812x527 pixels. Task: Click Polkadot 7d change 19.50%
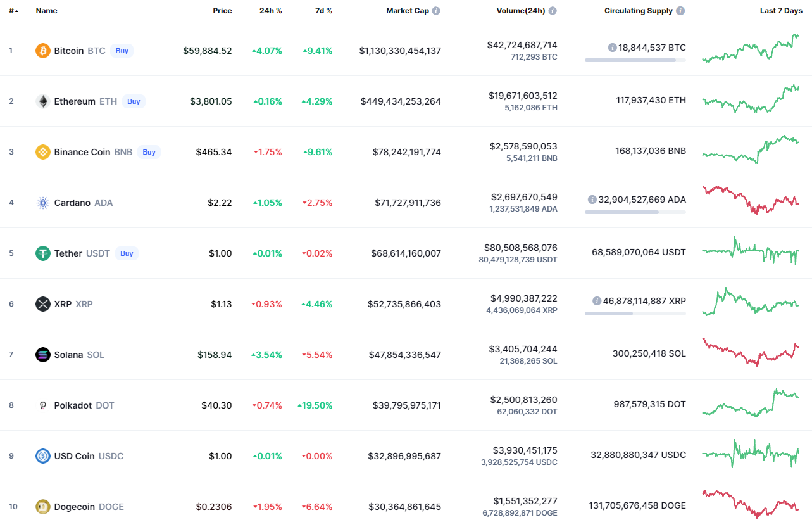315,405
